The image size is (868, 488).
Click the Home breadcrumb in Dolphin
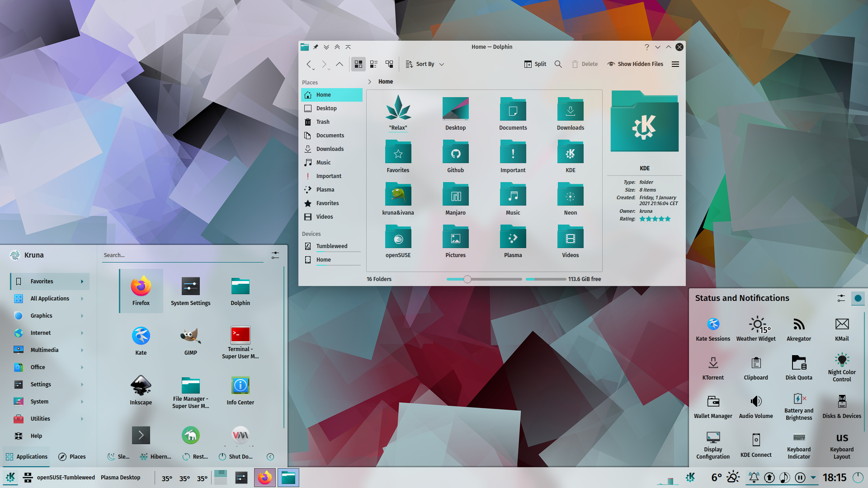386,82
